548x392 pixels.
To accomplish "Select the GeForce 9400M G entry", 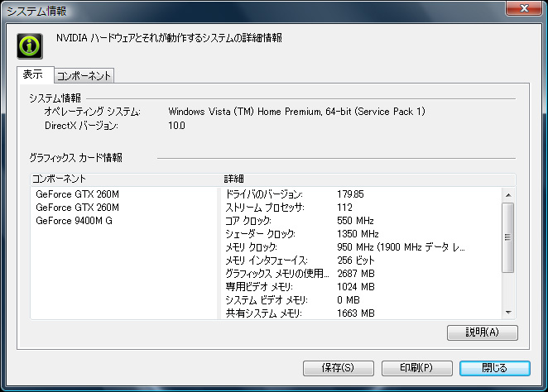I will click(x=75, y=221).
